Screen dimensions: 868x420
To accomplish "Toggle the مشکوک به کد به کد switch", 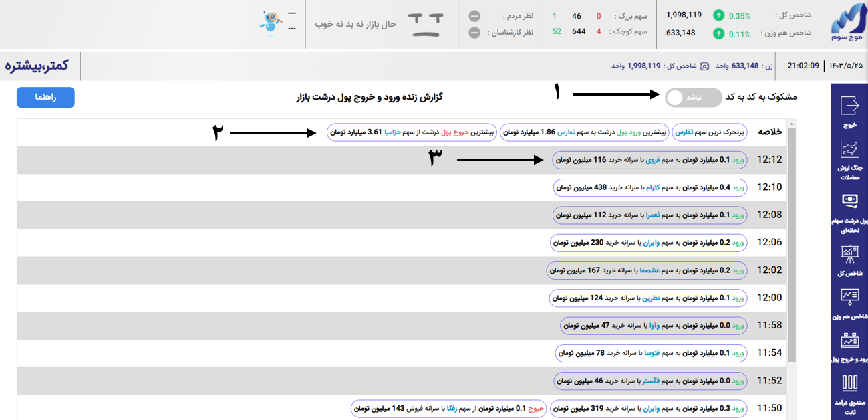I will coord(694,97).
